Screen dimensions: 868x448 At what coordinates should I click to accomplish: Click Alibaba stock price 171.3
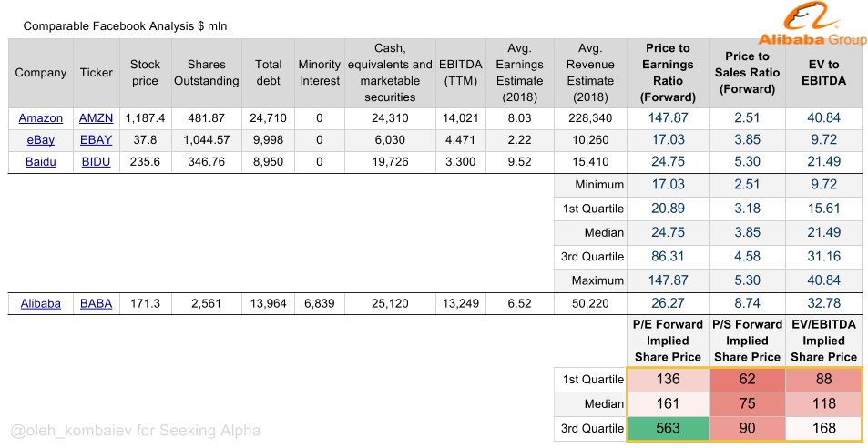[145, 303]
